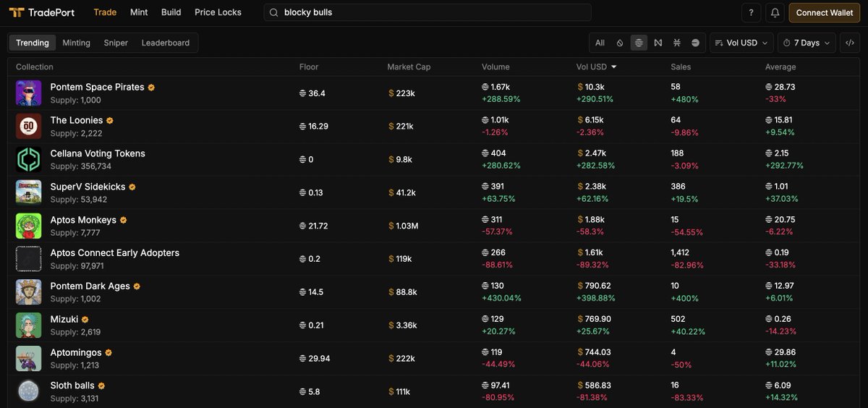Select the Near N-shaped chain filter

[x=658, y=43]
